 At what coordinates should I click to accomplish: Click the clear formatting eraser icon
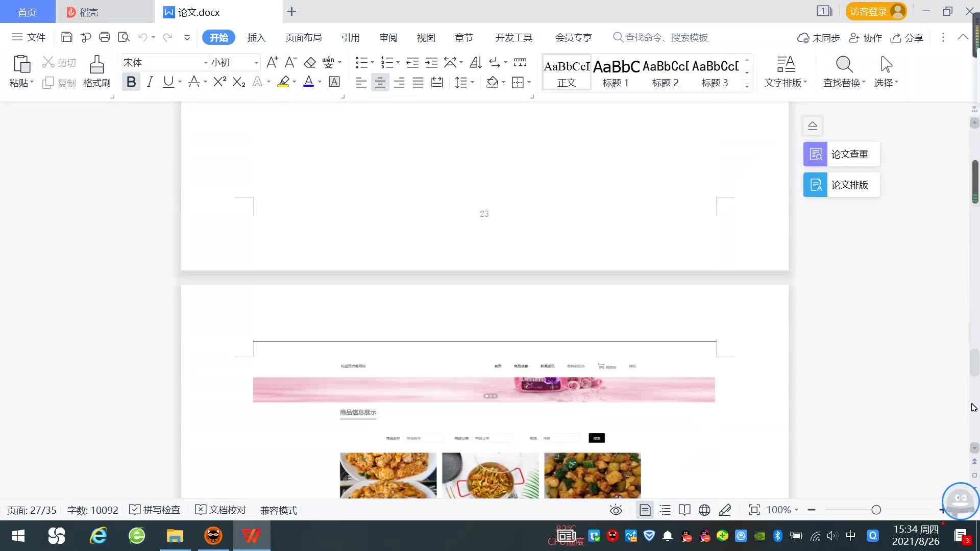pos(310,62)
